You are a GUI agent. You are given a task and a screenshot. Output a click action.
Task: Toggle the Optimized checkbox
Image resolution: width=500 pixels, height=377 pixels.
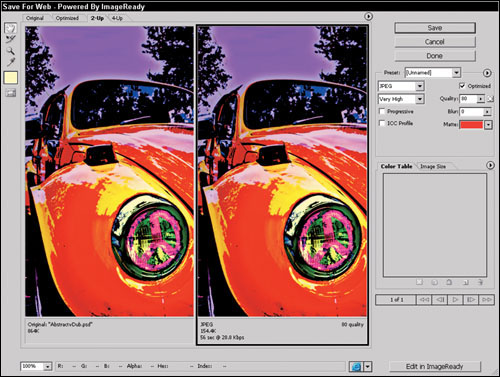click(462, 86)
